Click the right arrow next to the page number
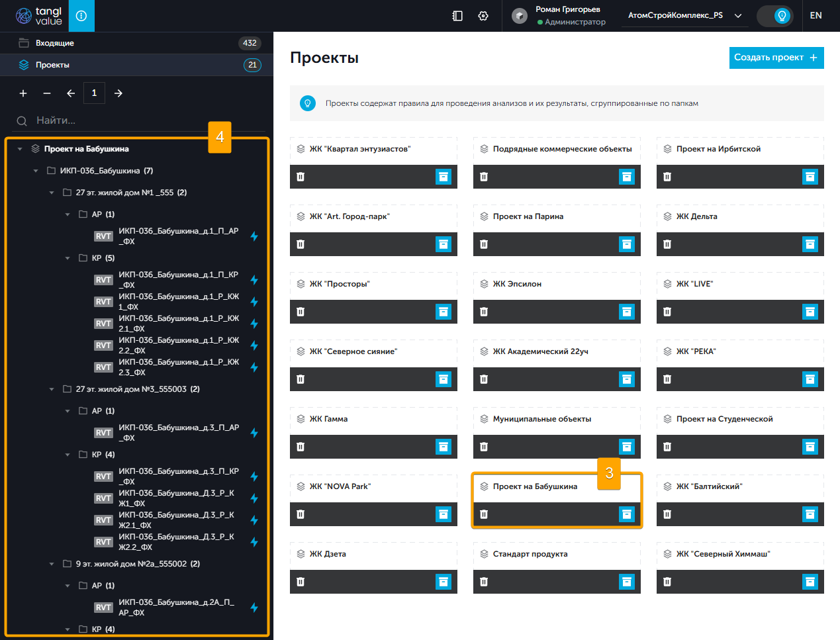This screenshot has width=840, height=640. [118, 93]
